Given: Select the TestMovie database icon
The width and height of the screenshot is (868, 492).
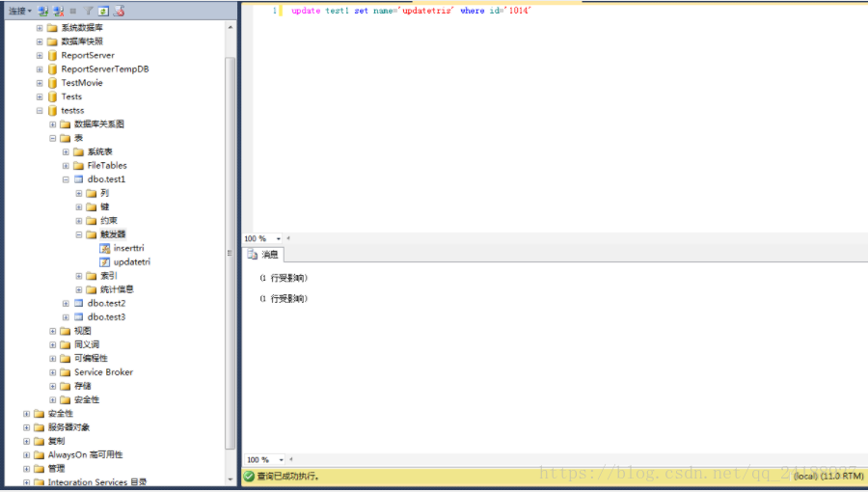Looking at the screenshot, I should [x=53, y=83].
